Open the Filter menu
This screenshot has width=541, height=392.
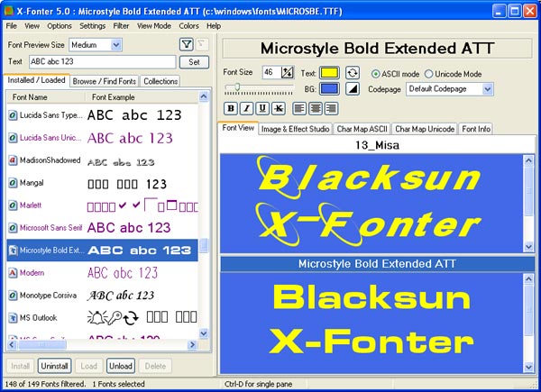click(x=121, y=26)
